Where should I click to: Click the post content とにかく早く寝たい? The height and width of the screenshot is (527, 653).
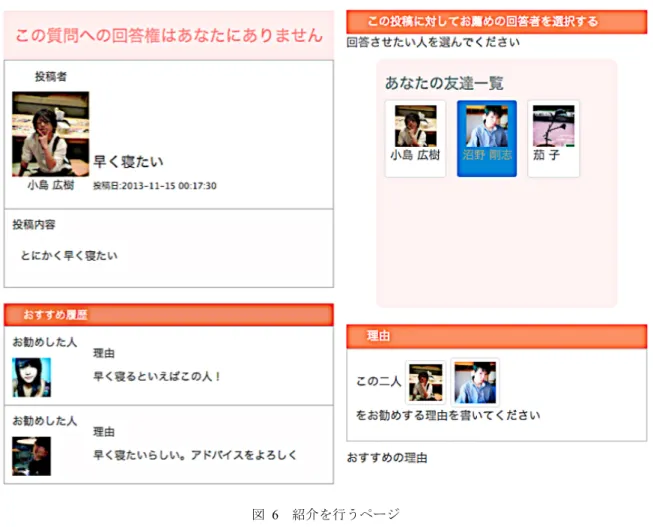click(69, 255)
